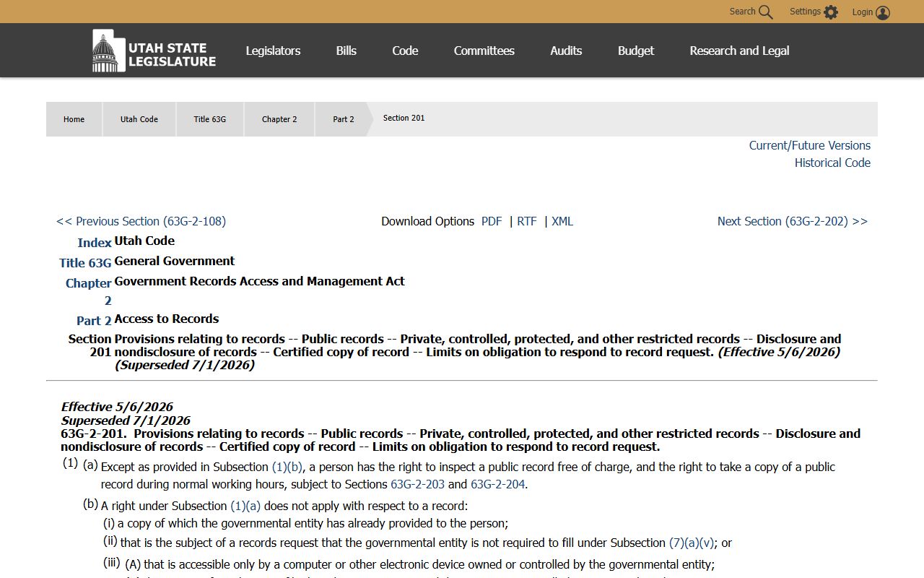
Task: Open the Historical Code link
Action: pyautogui.click(x=832, y=163)
